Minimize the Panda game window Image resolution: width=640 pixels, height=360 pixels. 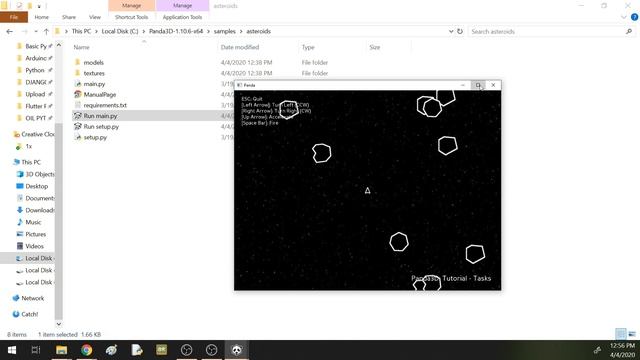click(x=463, y=85)
